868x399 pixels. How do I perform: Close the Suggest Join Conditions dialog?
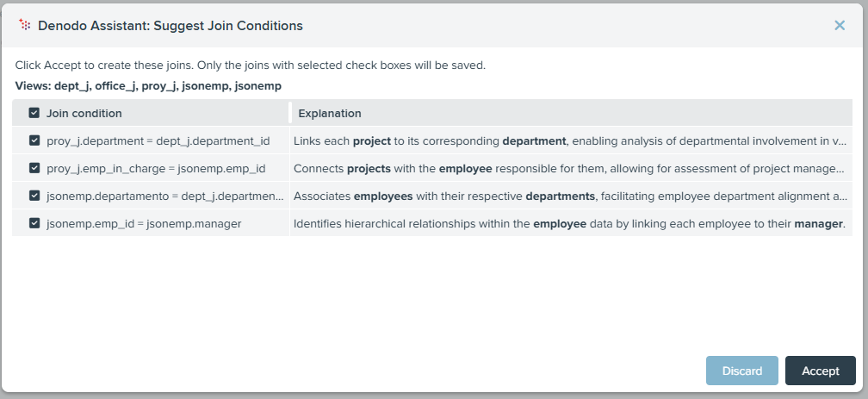click(840, 26)
